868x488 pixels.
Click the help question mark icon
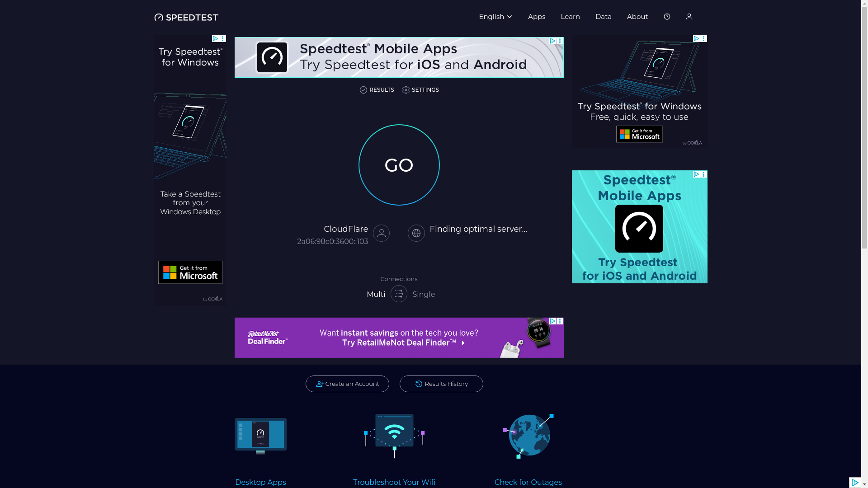(667, 17)
